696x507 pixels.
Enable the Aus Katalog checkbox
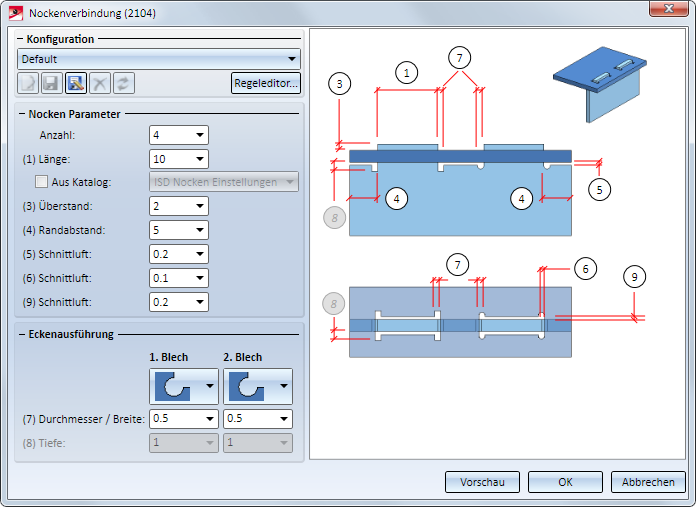click(x=41, y=182)
